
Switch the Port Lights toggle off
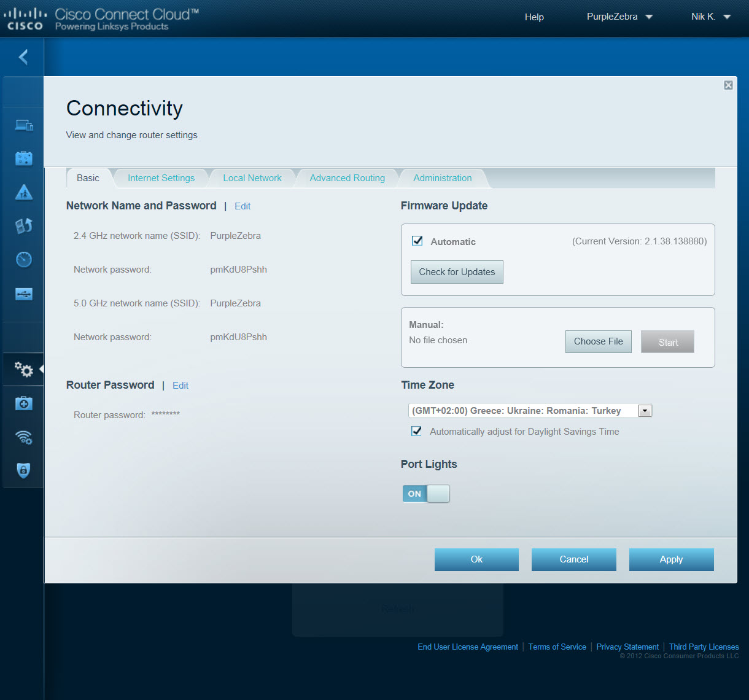[x=426, y=494]
